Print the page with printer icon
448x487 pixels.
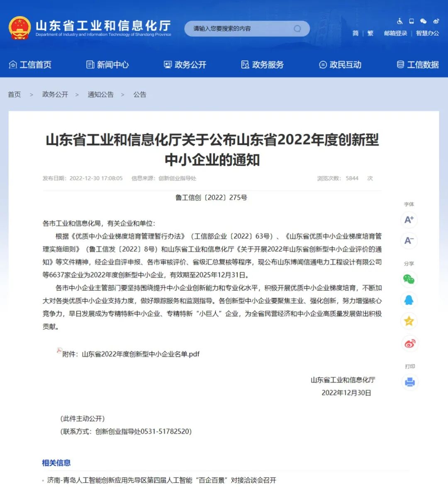pyautogui.click(x=410, y=382)
